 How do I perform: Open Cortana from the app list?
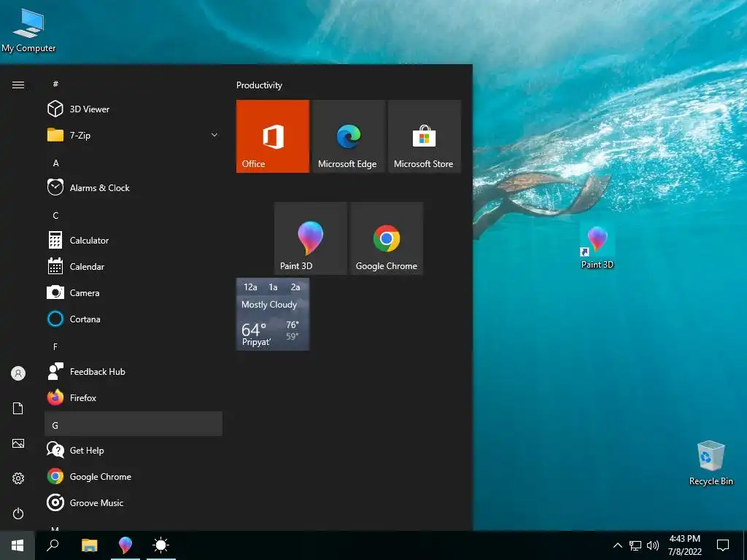(133, 319)
